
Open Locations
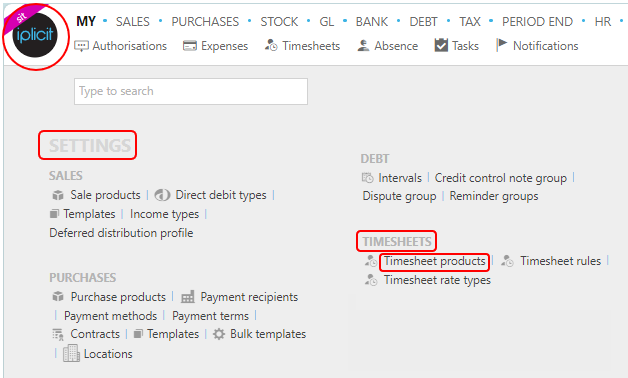click(x=108, y=354)
